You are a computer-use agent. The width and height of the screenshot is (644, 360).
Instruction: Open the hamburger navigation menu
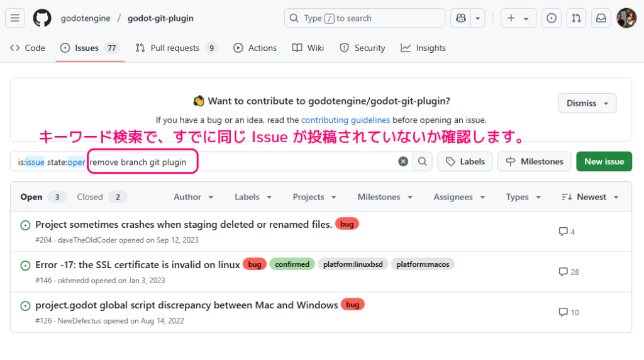[x=15, y=18]
